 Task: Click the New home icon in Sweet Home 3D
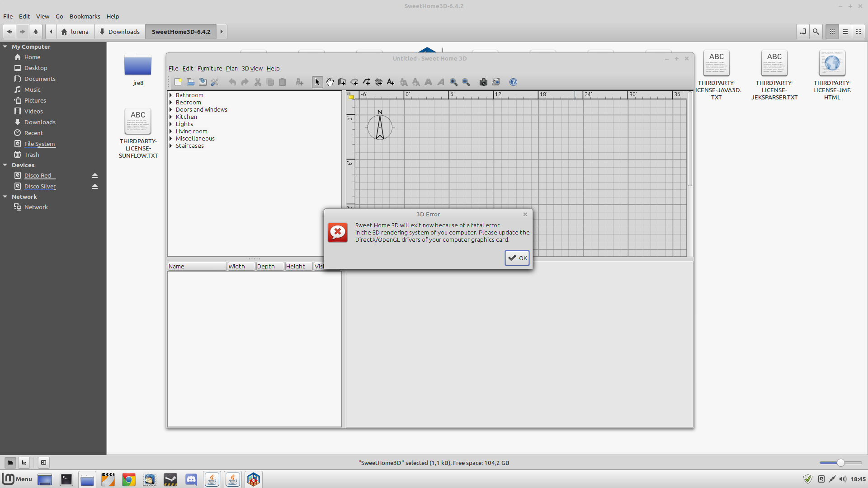[x=178, y=82]
